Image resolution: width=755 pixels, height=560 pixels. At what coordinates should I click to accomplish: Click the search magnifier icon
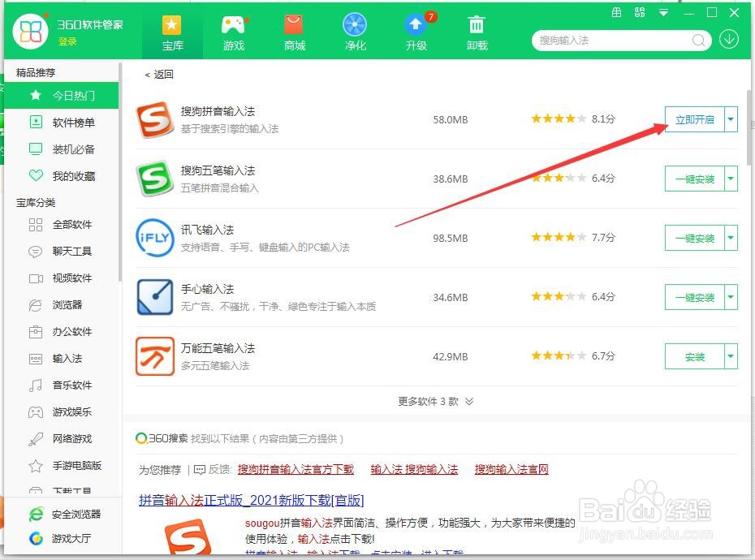tap(698, 41)
